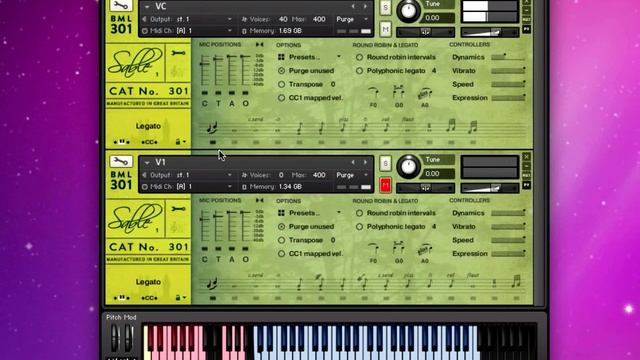Select the V1 legato articulation note icon
Screen dimensions: 640x360
212,284
